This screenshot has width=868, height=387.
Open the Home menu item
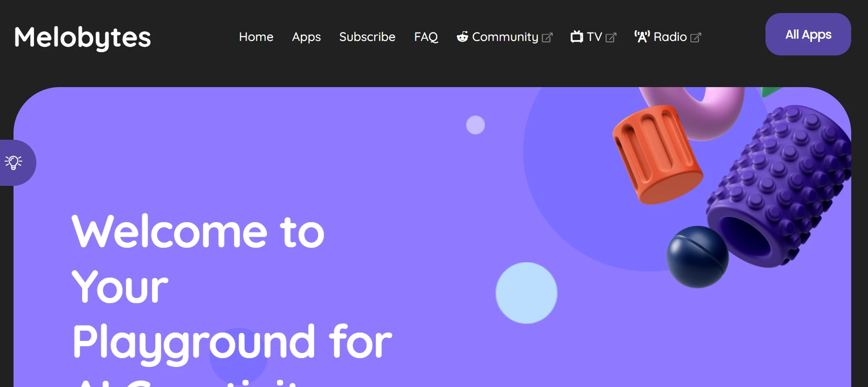click(x=256, y=37)
